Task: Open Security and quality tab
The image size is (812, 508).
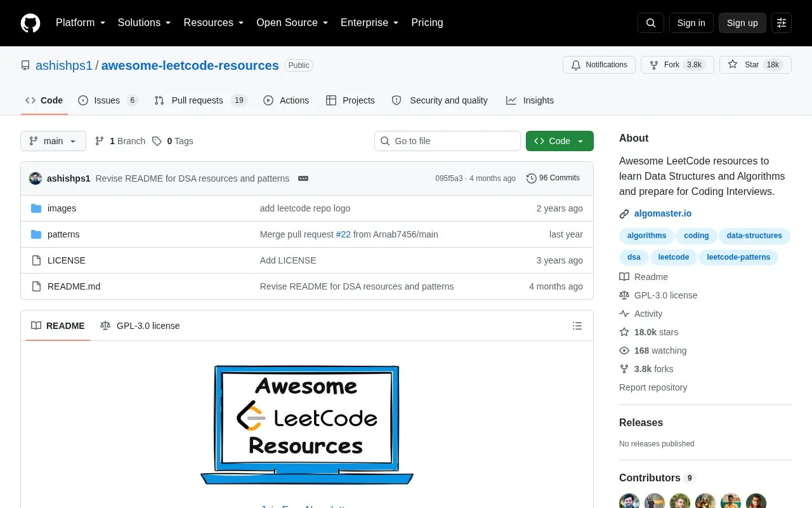Action: click(x=440, y=100)
